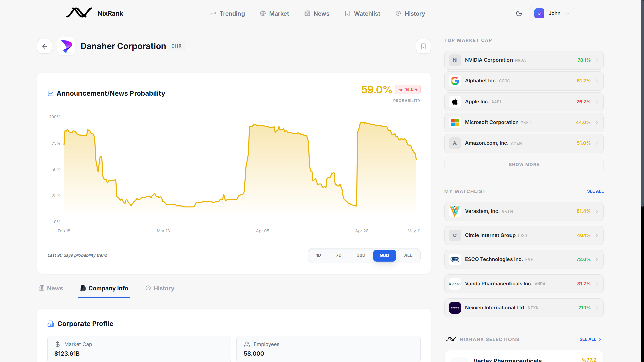Click SHOW MORE under Top Market Cap

[524, 165]
